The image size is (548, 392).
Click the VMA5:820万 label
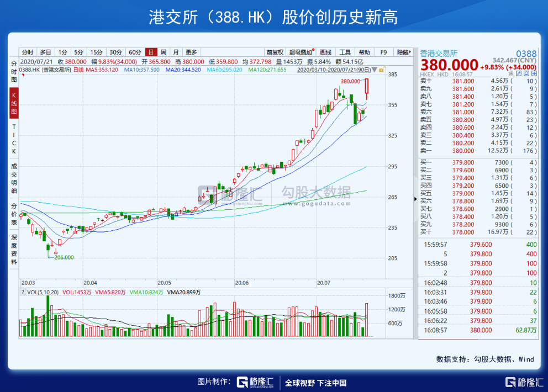point(110,293)
